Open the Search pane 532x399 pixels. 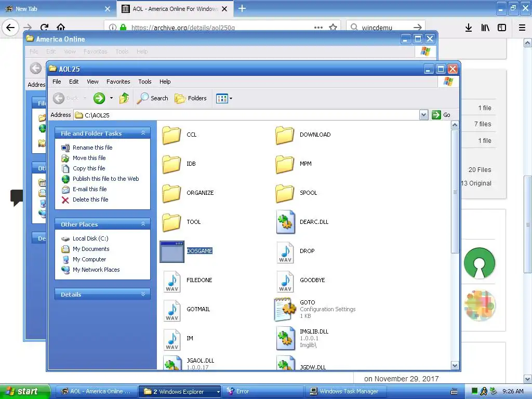click(152, 98)
